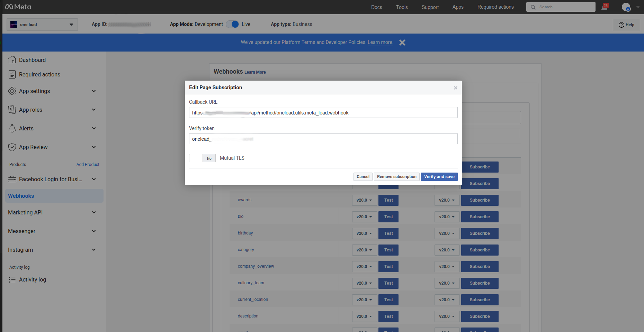
Task: Follow the Learn more link in banner
Action: 380,42
